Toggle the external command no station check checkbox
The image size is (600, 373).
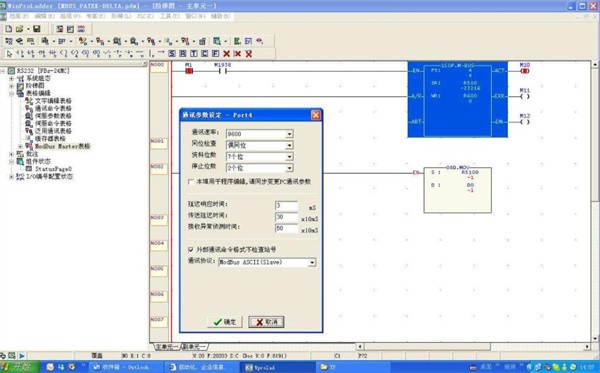[191, 249]
